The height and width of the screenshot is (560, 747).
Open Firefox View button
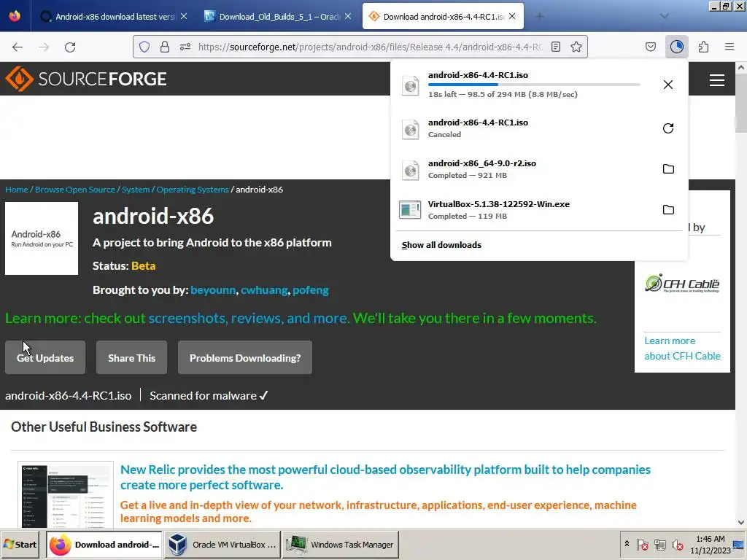(x=15, y=16)
